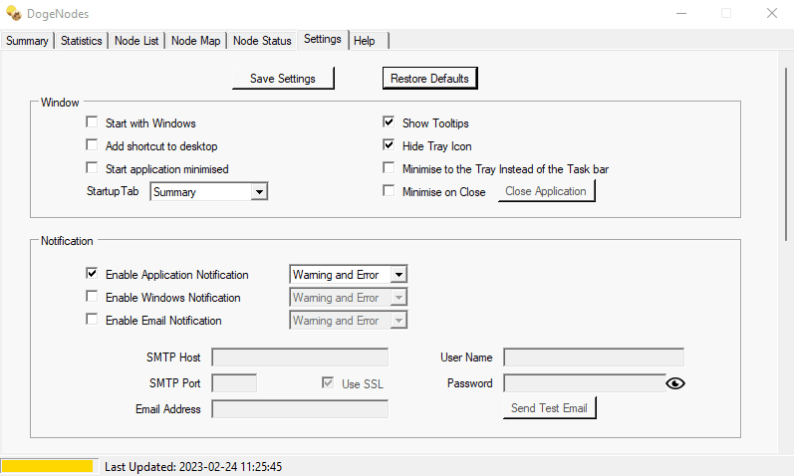The height and width of the screenshot is (476, 794).
Task: Open the Node Status tab
Action: pyautogui.click(x=262, y=41)
